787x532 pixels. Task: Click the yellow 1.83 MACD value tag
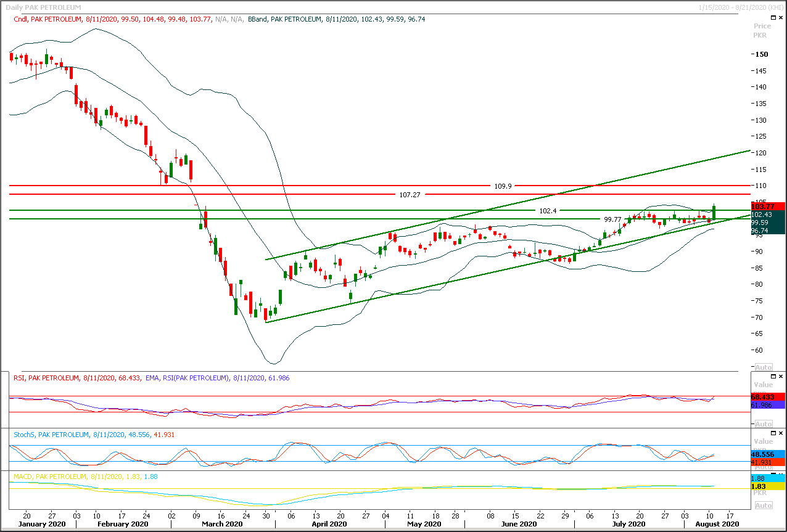[767, 486]
